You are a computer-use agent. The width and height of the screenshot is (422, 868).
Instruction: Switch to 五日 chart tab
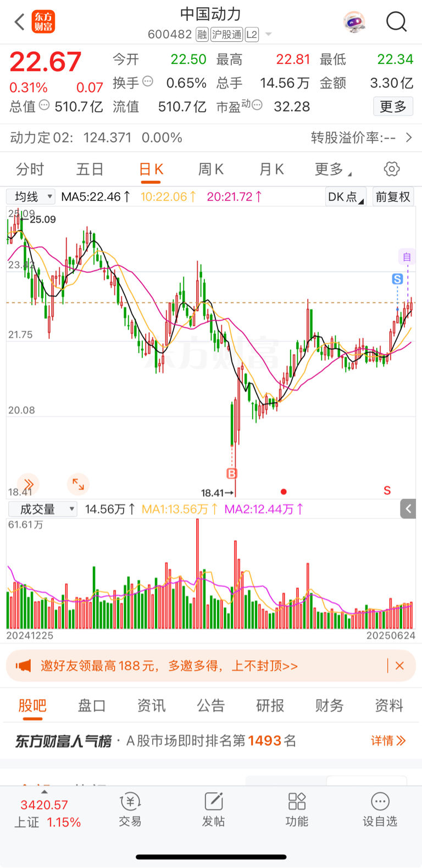(x=90, y=169)
